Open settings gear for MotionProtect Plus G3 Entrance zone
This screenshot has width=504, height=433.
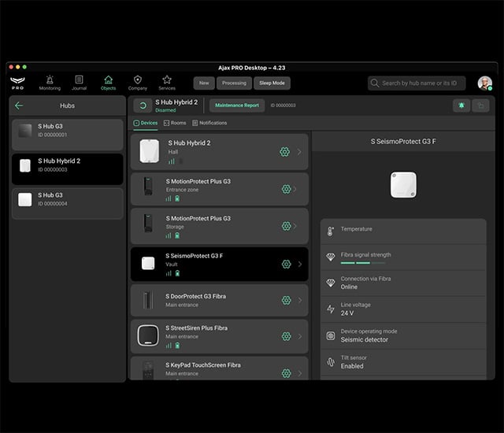[x=286, y=189]
